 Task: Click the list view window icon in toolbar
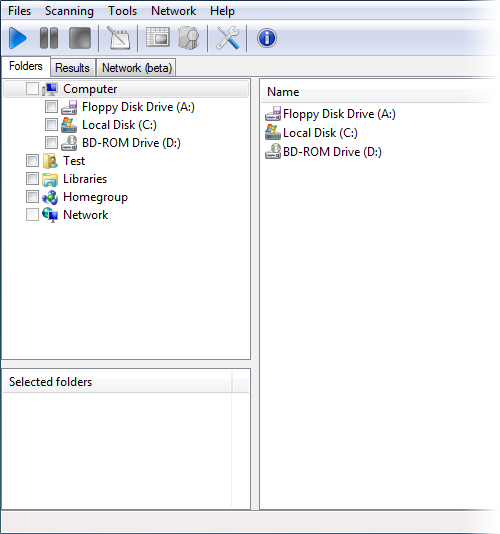click(x=158, y=37)
